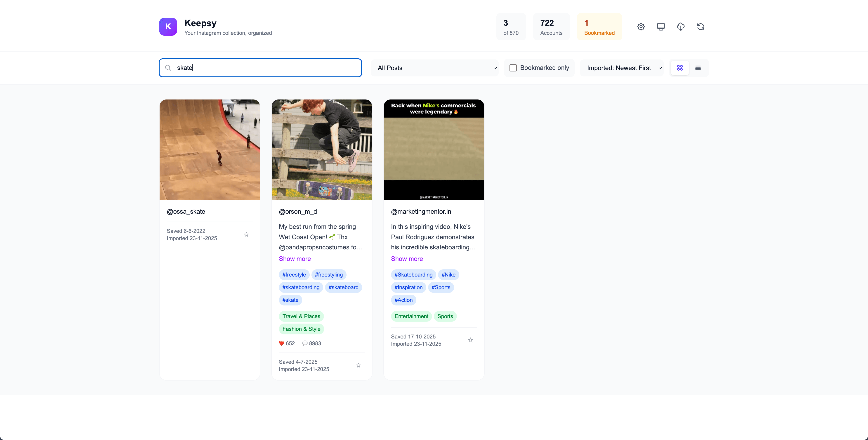Expand caption with Show more on @orson_m_d
The width and height of the screenshot is (868, 440).
(295, 259)
